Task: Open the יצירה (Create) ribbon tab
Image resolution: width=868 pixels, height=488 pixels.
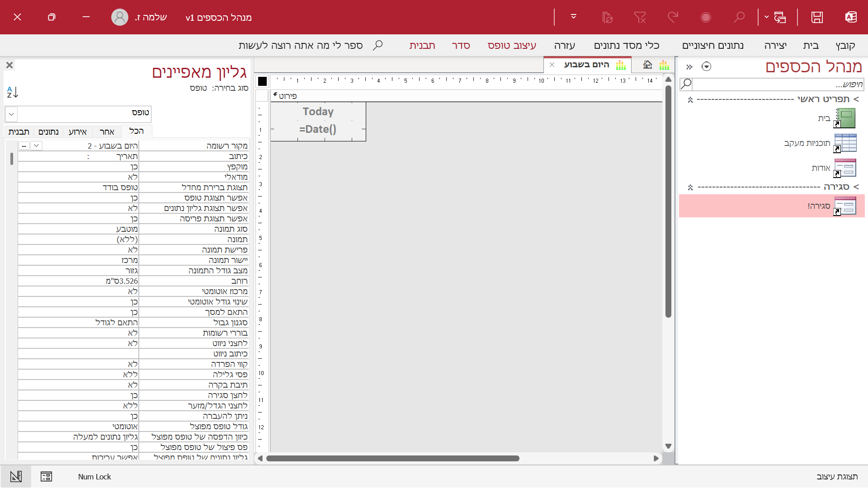Action: (x=775, y=45)
